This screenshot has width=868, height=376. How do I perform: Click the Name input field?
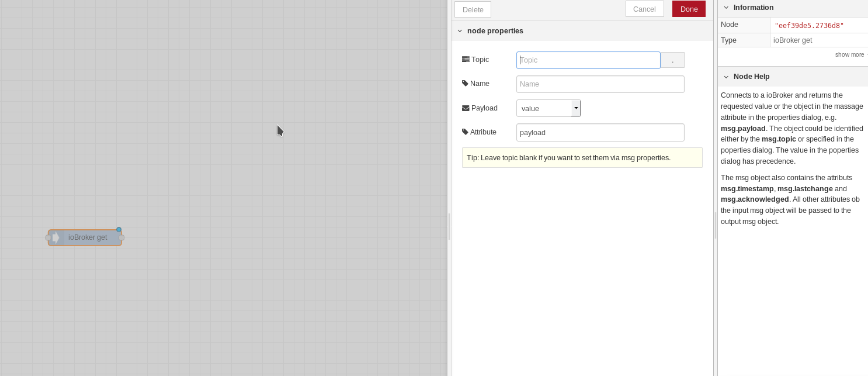[600, 84]
